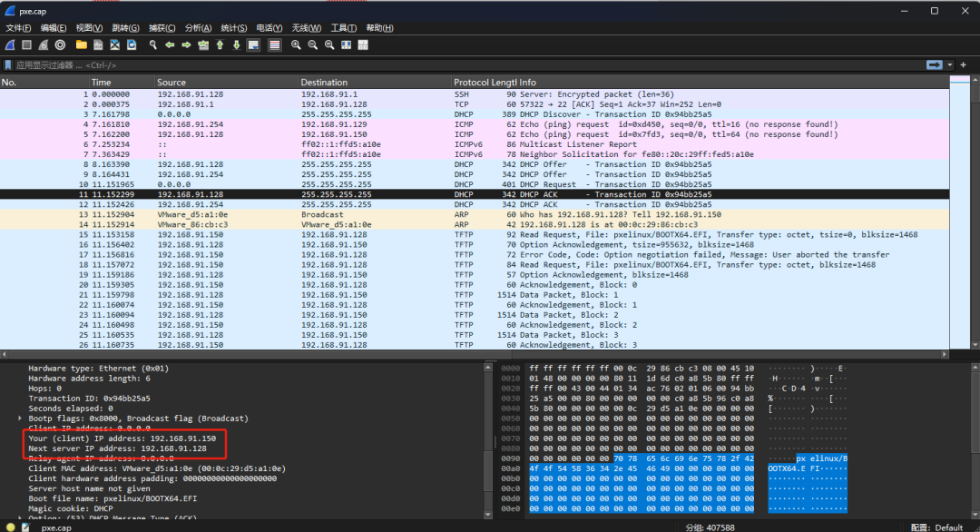Click the resize columns icon
The width and height of the screenshot is (980, 532).
(x=347, y=44)
